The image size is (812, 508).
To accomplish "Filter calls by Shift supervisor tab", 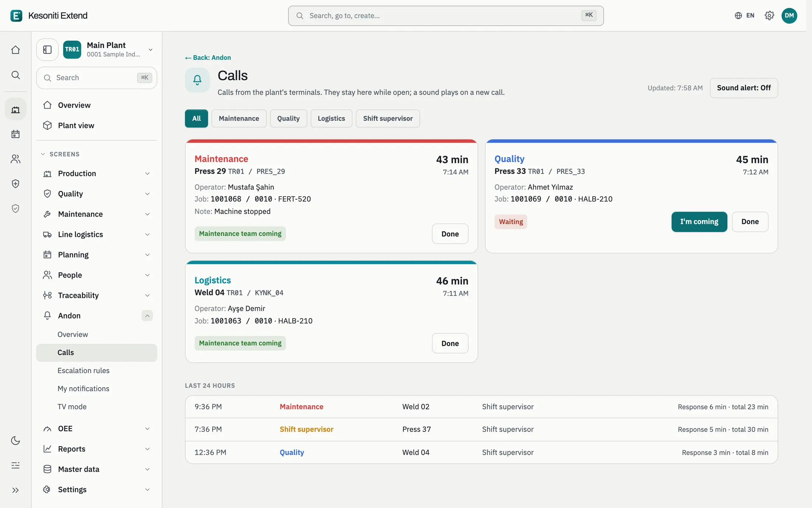I will [388, 119].
